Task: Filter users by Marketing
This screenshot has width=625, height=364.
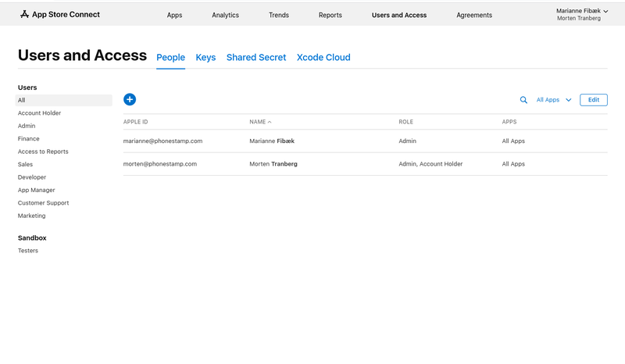Action: [x=31, y=216]
